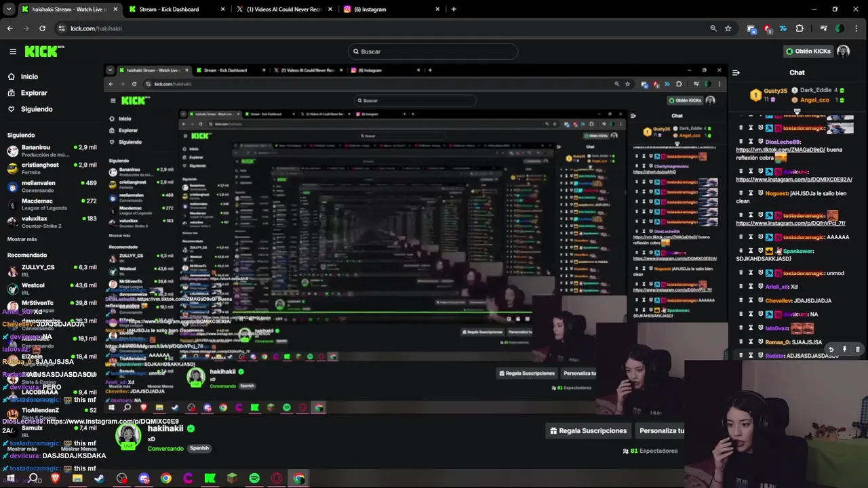The height and width of the screenshot is (488, 868).
Task: Timeout Chevellev using the hourglass icon
Action: tap(751, 300)
